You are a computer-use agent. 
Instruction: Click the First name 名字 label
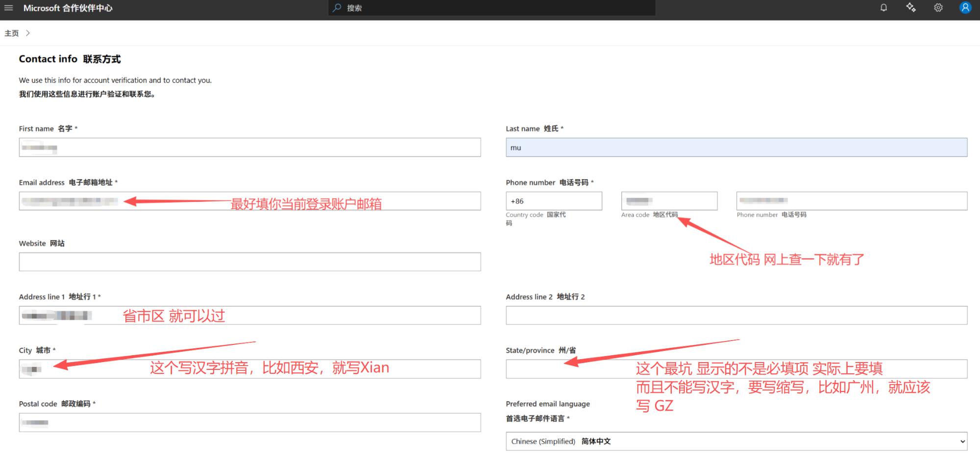click(x=48, y=128)
